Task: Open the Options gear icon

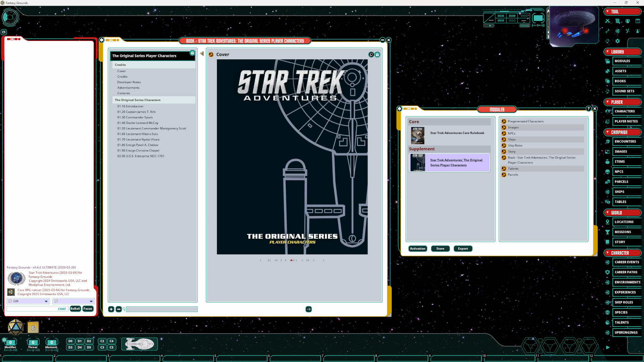Action: (617, 41)
